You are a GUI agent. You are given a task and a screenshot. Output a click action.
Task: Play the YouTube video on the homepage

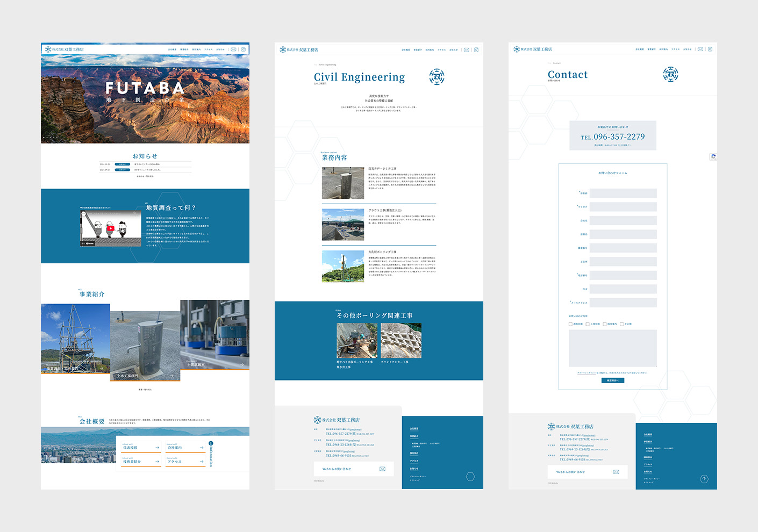(110, 228)
